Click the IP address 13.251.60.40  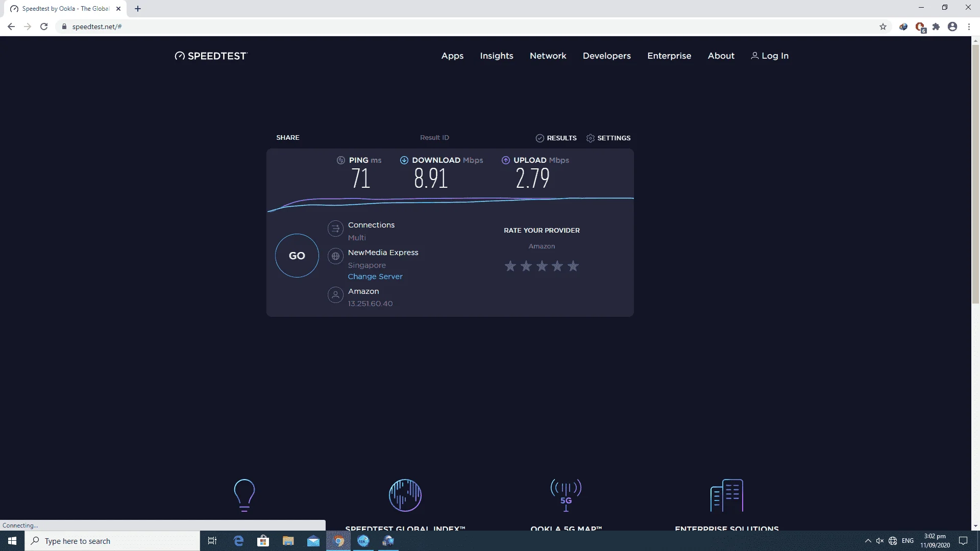click(370, 304)
